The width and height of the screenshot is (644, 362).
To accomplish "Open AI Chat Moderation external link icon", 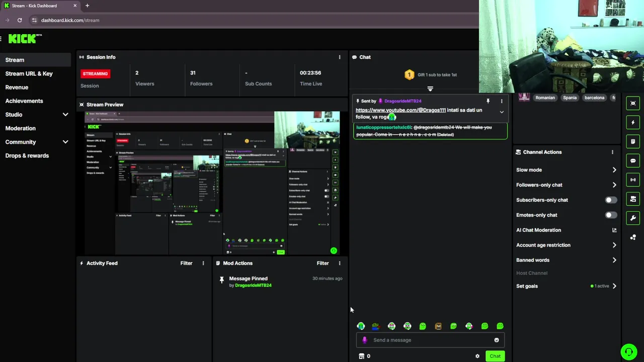I will coord(614,230).
